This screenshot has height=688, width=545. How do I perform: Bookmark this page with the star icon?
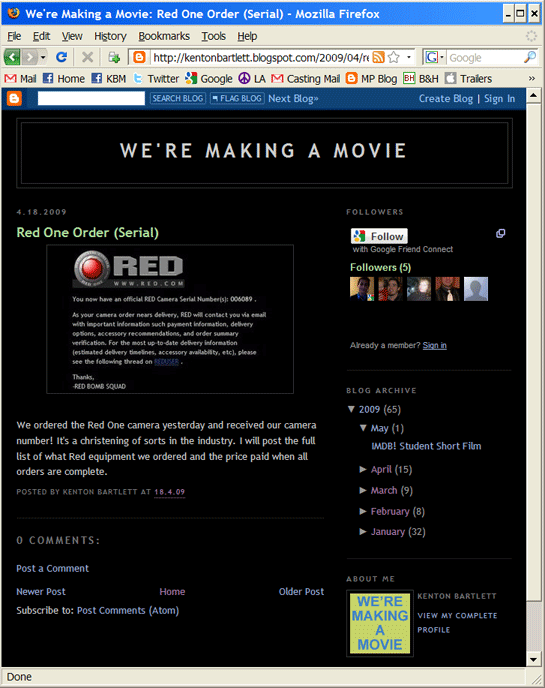394,57
